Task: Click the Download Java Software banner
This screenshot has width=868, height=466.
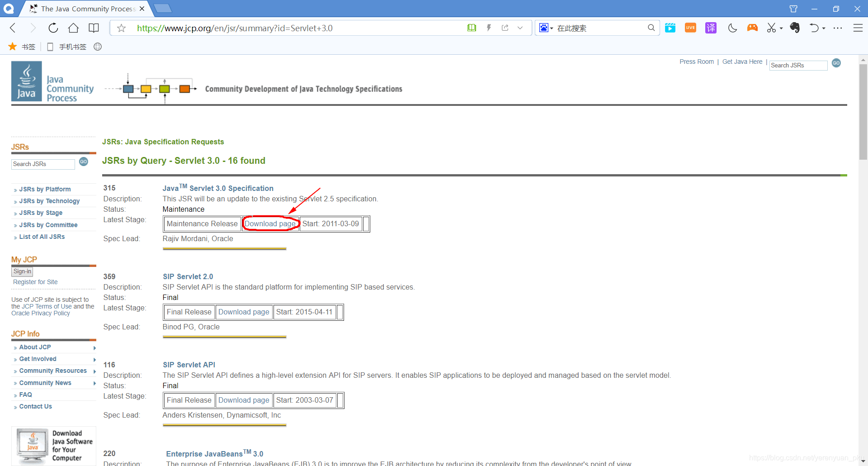Action: (54, 446)
